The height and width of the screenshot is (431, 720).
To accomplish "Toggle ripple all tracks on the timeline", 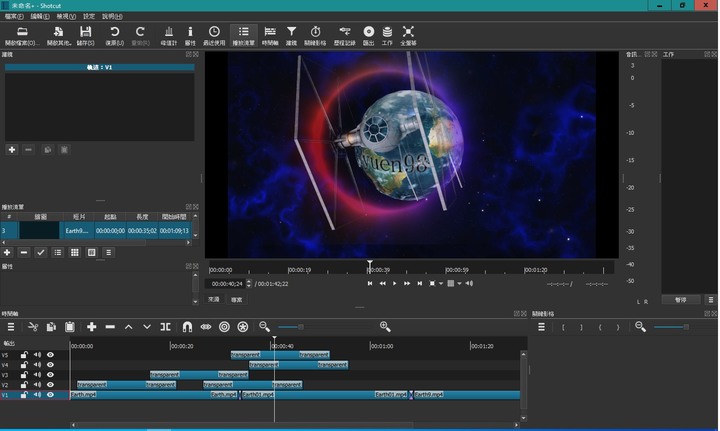I will click(242, 327).
